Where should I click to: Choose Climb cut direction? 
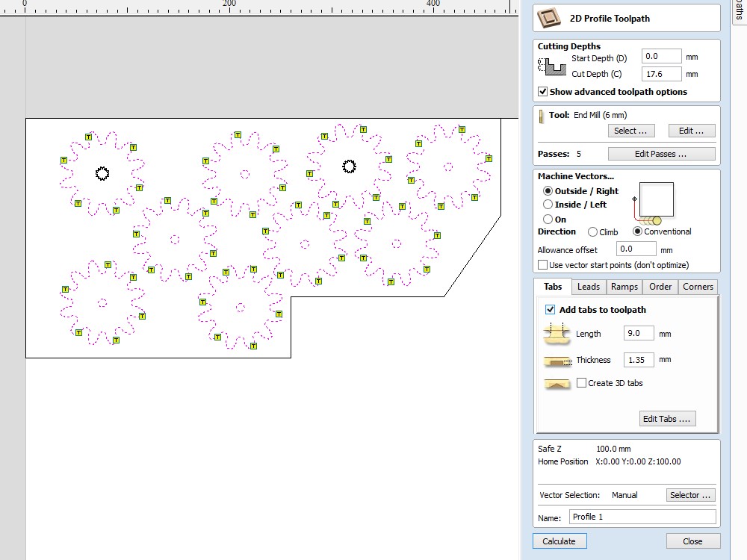point(592,232)
